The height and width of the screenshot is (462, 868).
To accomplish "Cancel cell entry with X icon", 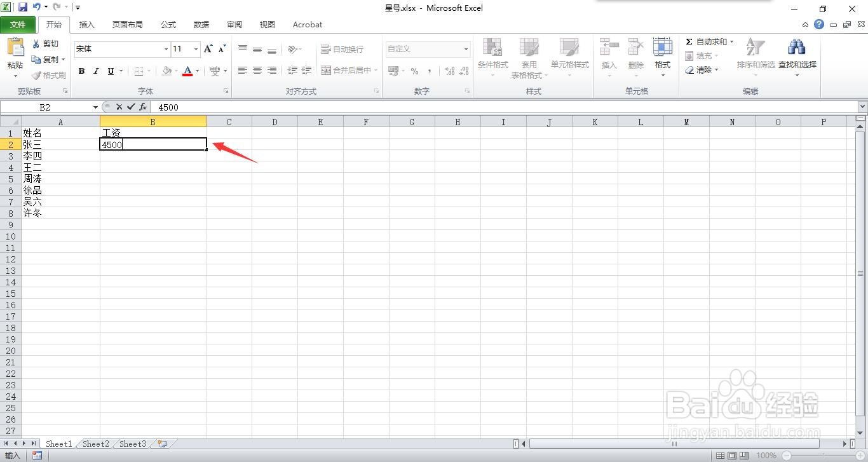I will tap(119, 107).
